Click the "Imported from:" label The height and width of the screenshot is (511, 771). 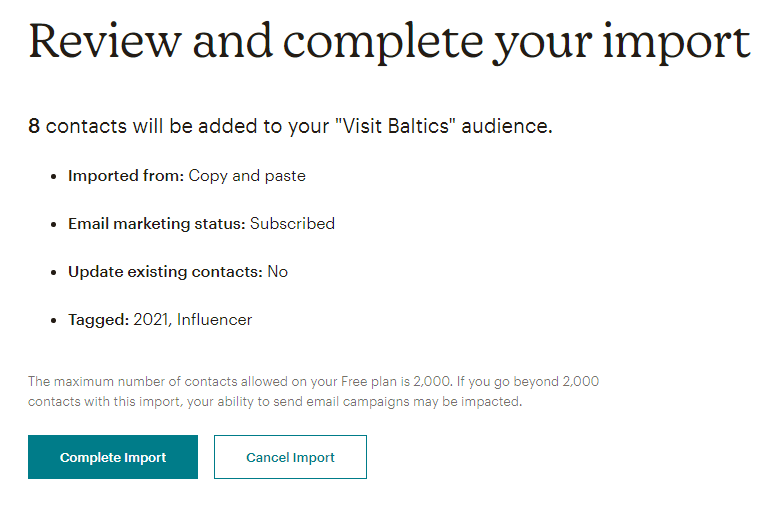126,176
